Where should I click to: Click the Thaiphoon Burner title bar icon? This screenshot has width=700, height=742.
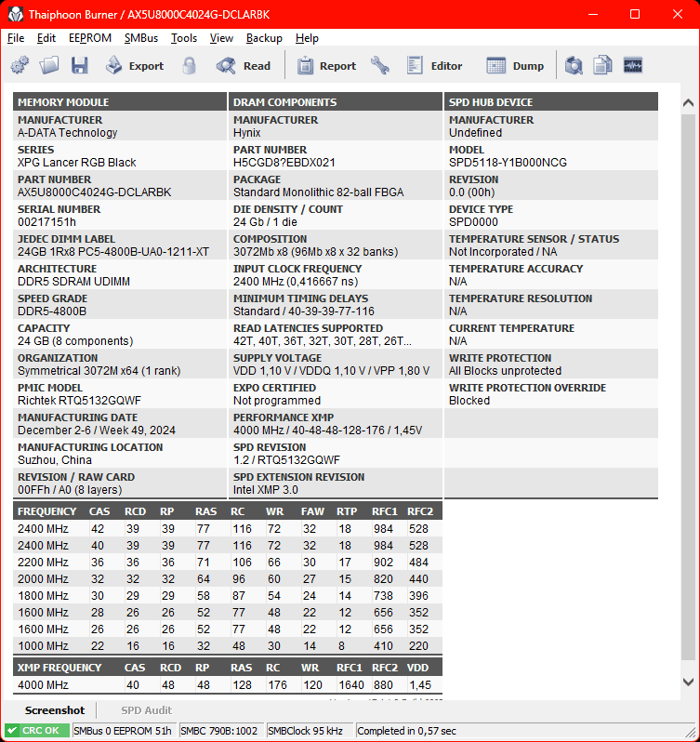click(16, 14)
